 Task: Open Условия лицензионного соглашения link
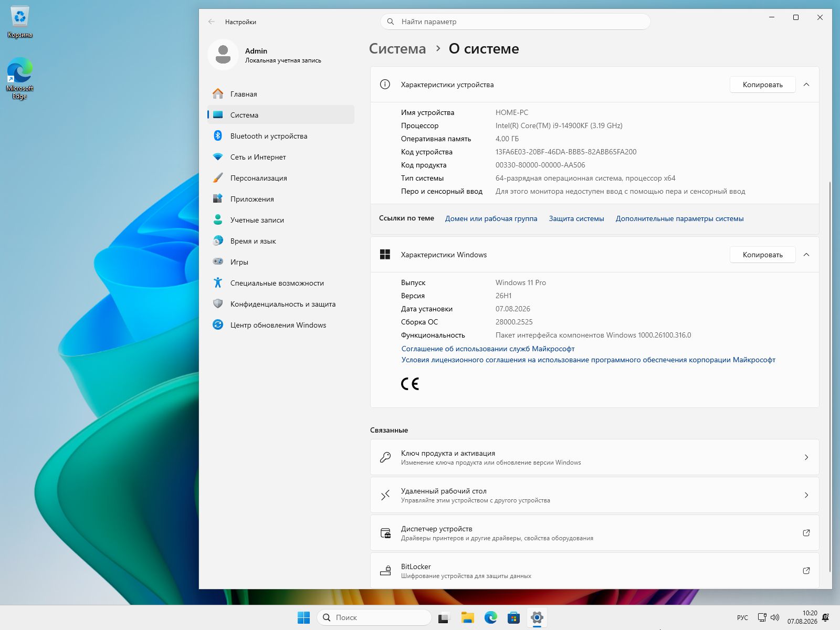pos(588,360)
